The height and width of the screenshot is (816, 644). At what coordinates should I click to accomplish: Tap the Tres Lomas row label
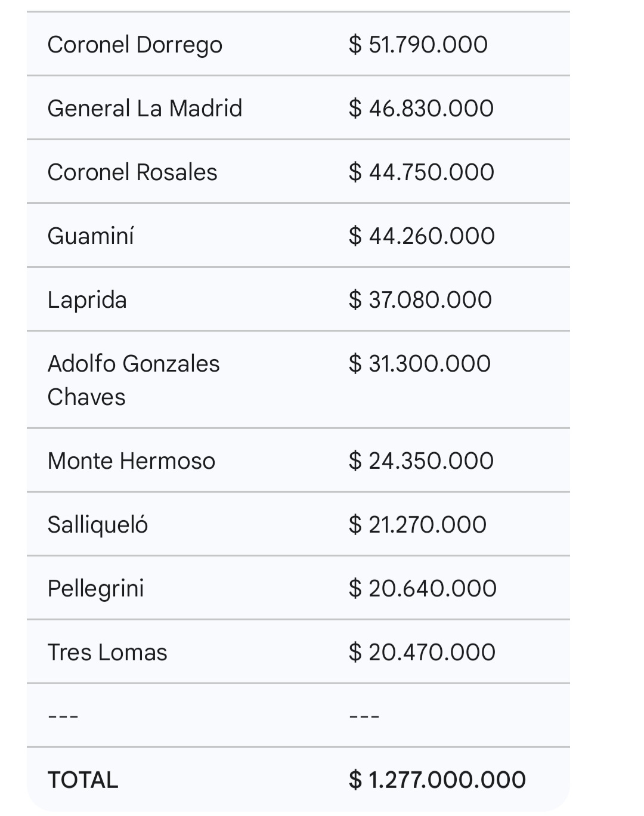107,653
